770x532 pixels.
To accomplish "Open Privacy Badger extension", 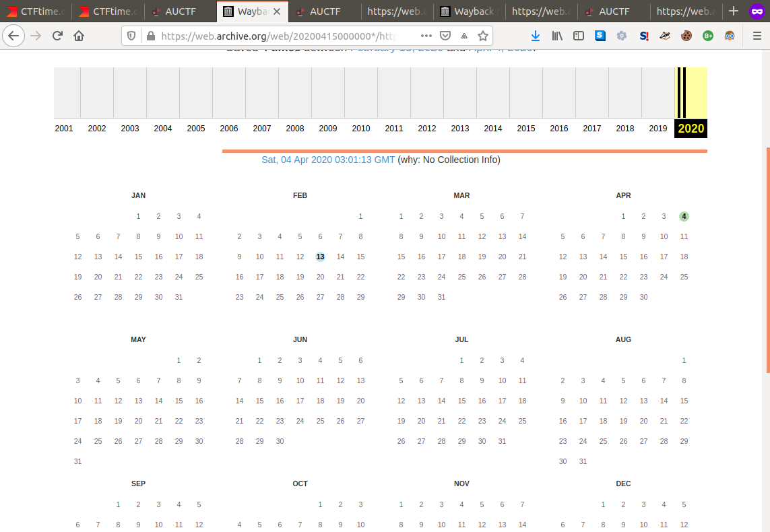I will click(x=665, y=36).
